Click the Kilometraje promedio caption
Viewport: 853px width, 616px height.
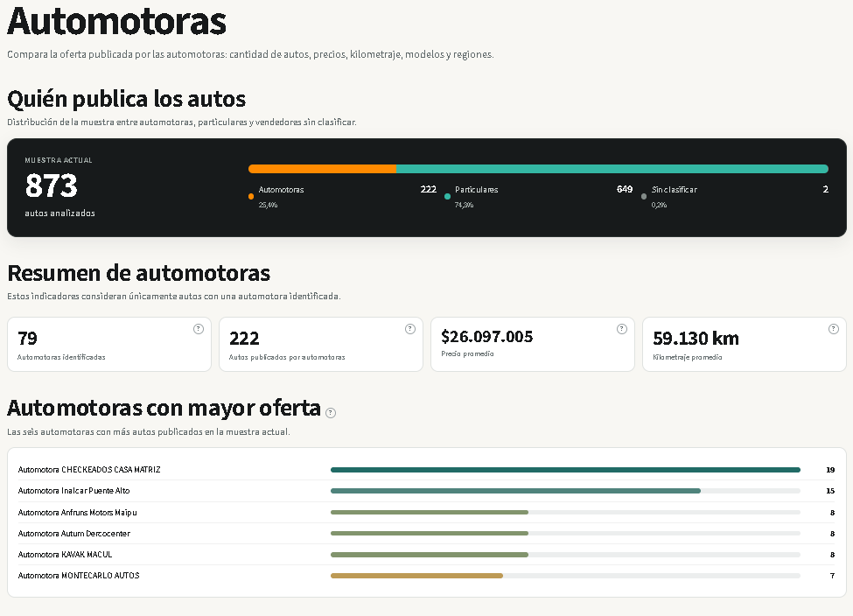688,358
